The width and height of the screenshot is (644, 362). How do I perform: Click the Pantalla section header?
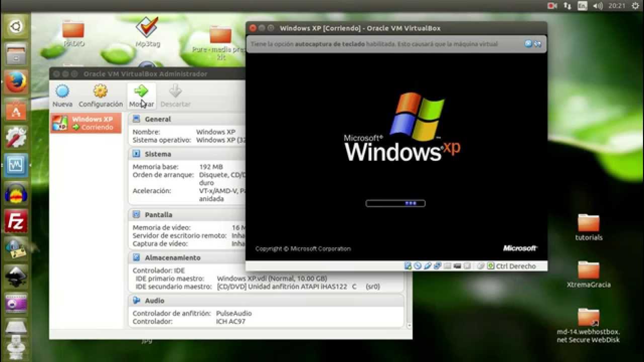158,215
